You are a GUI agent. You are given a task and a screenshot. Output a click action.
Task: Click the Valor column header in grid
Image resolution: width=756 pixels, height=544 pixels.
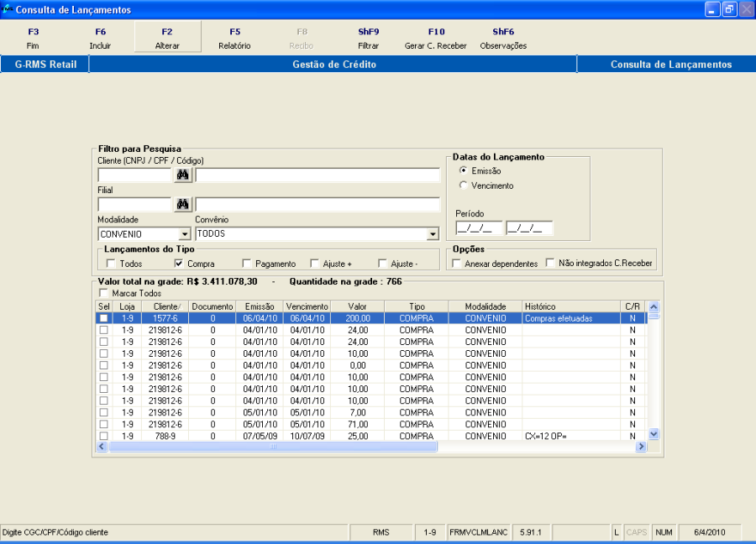click(x=358, y=307)
